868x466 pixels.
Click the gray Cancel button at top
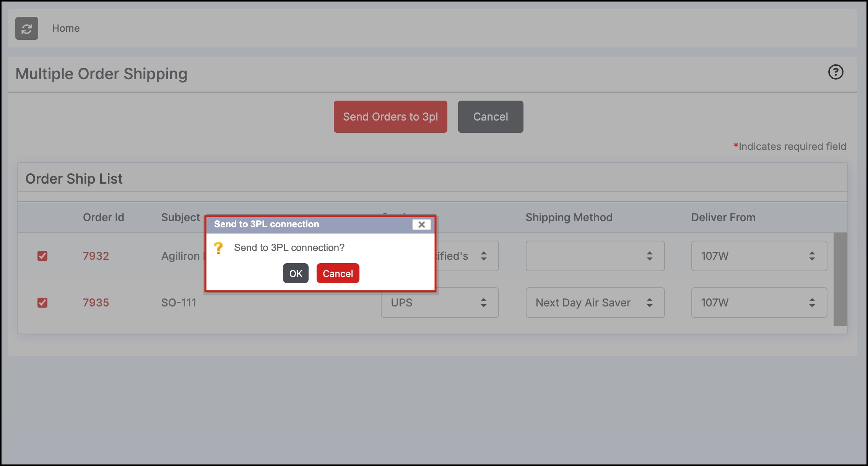click(490, 117)
